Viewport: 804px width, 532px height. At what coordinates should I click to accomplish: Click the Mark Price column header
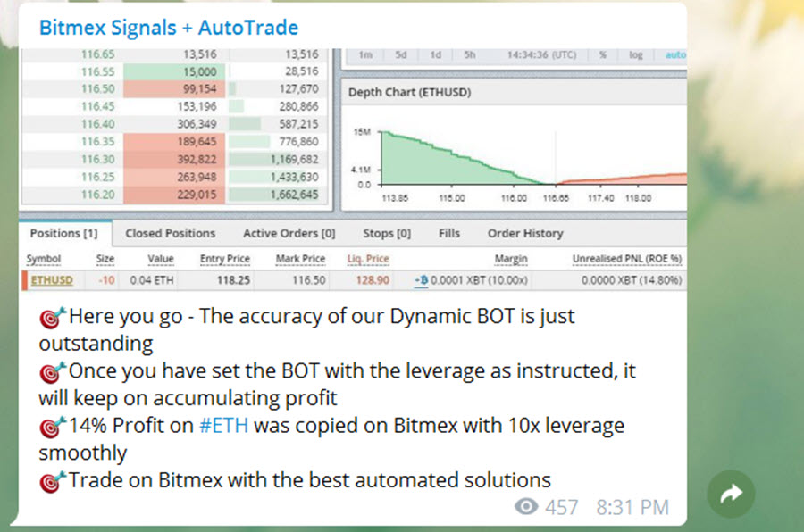tap(300, 259)
